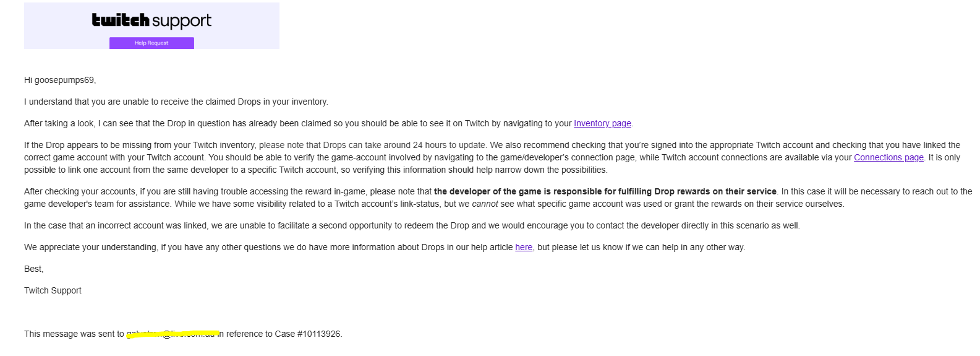The width and height of the screenshot is (980, 356).
Task: Follow the Connections page link
Action: tap(888, 157)
